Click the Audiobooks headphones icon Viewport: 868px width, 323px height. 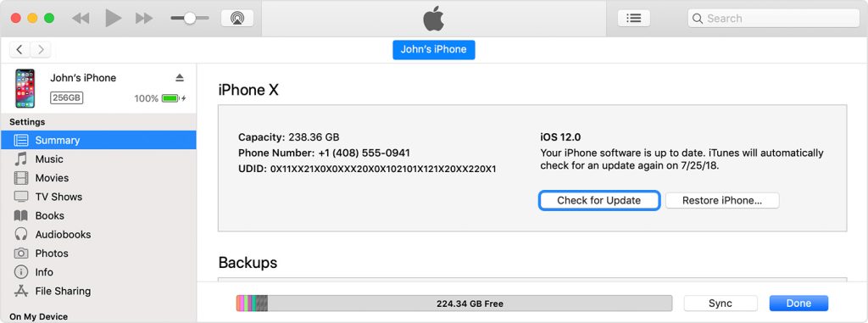click(x=21, y=234)
